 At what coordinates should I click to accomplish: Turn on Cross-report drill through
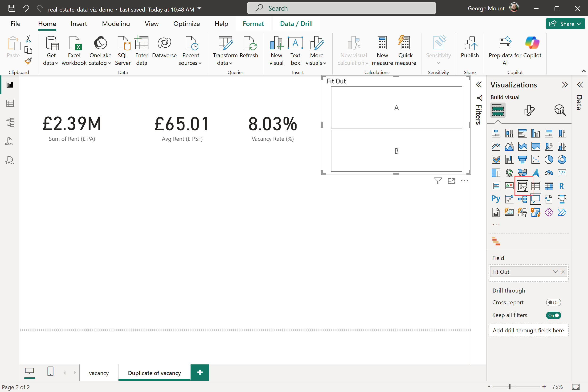[553, 302]
